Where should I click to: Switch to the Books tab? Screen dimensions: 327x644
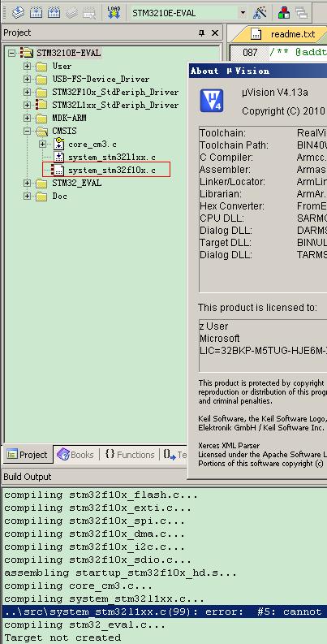click(x=76, y=455)
